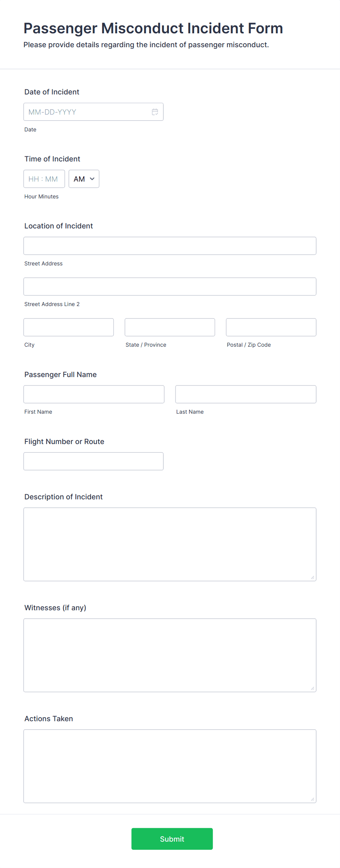Focus the passenger First Name field

pyautogui.click(x=94, y=394)
